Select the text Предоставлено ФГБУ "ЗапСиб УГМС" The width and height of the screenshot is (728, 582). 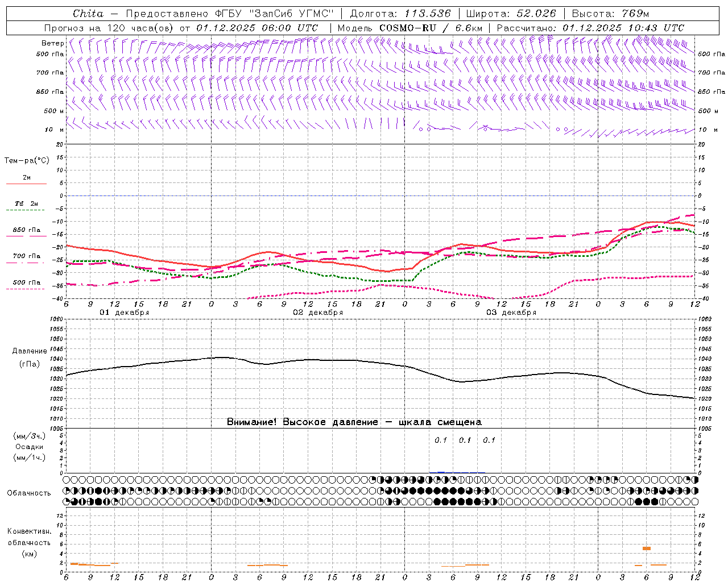click(x=229, y=14)
